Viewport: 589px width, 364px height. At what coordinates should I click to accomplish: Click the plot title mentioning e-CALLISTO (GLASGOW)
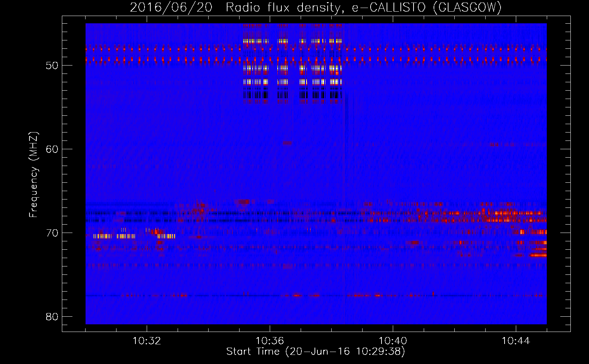tap(316, 8)
